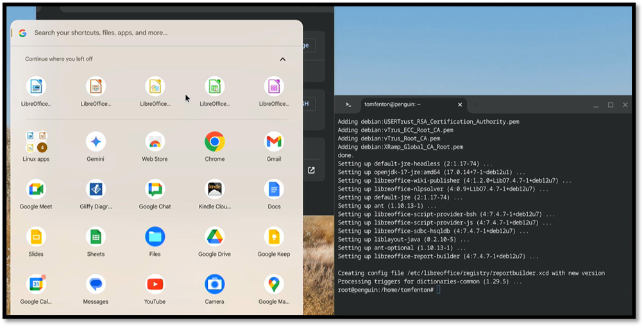Image resolution: width=644 pixels, height=327 pixels.
Task: Launch the Messages app
Action: pyautogui.click(x=96, y=284)
